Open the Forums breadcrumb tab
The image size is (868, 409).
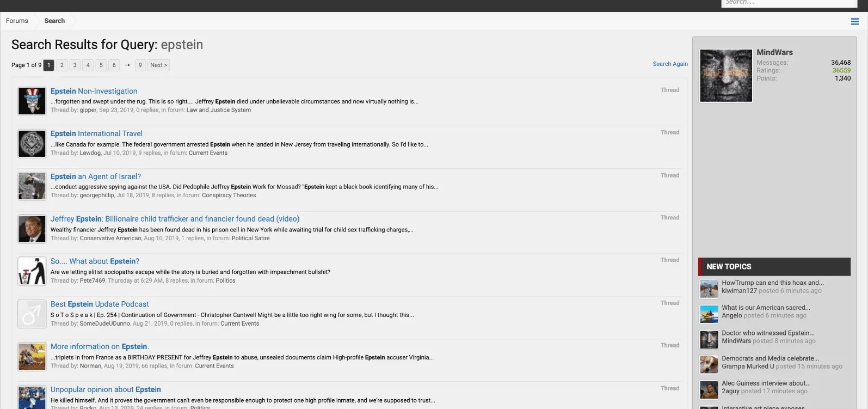tap(17, 21)
